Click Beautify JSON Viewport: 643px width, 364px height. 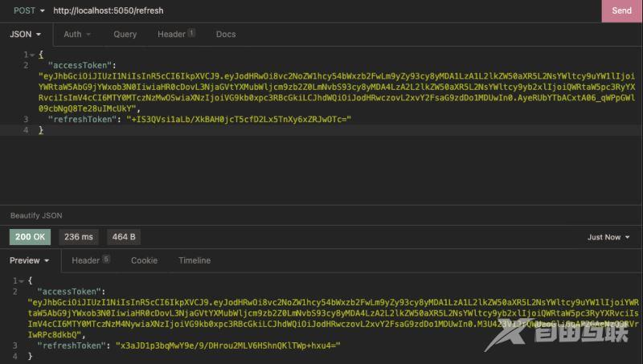click(x=36, y=215)
